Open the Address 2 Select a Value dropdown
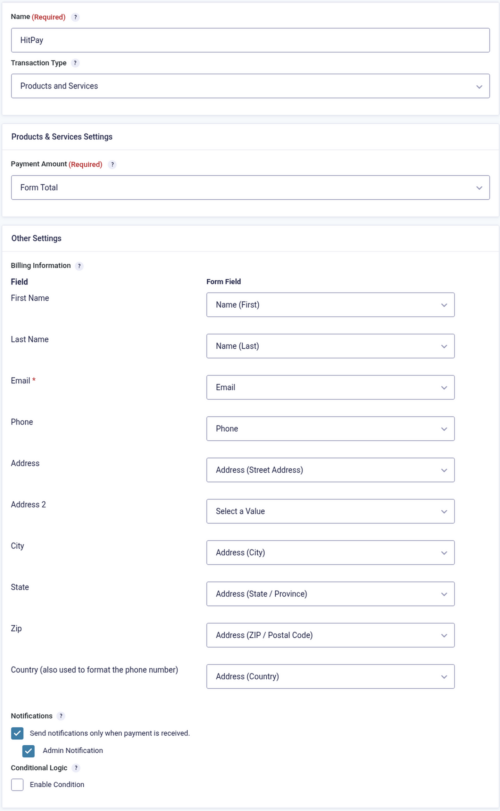 tap(330, 512)
